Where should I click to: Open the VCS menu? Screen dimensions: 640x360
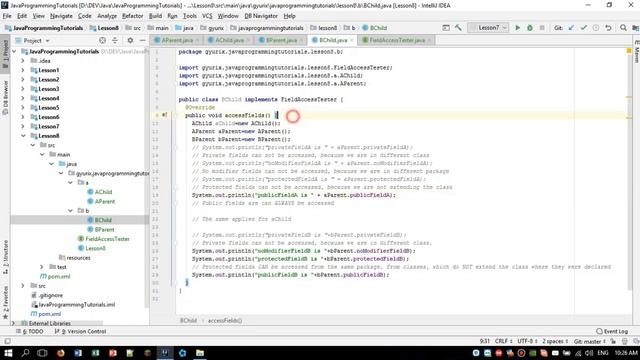207,16
